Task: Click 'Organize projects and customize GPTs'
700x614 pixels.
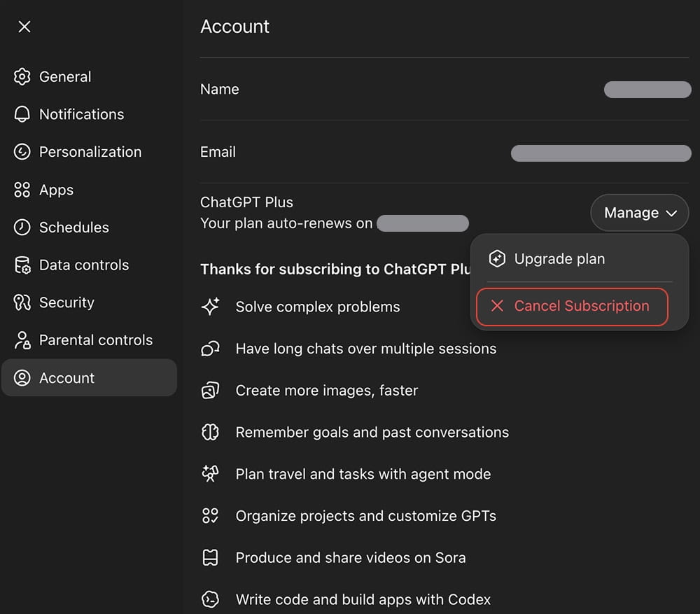Action: 365,516
